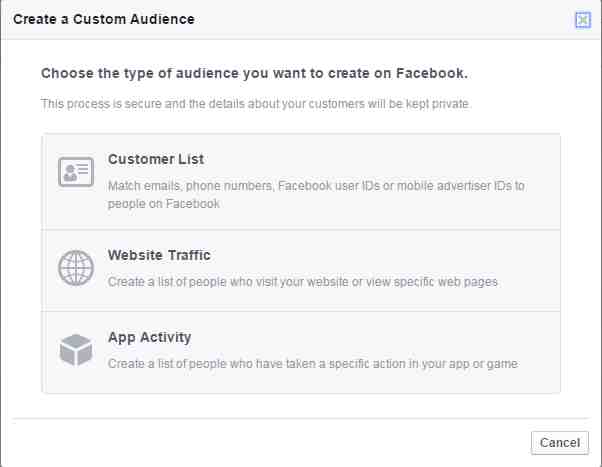Click empty space right of Customer List heading
Screen dimensions: 602x467
pos(380,159)
